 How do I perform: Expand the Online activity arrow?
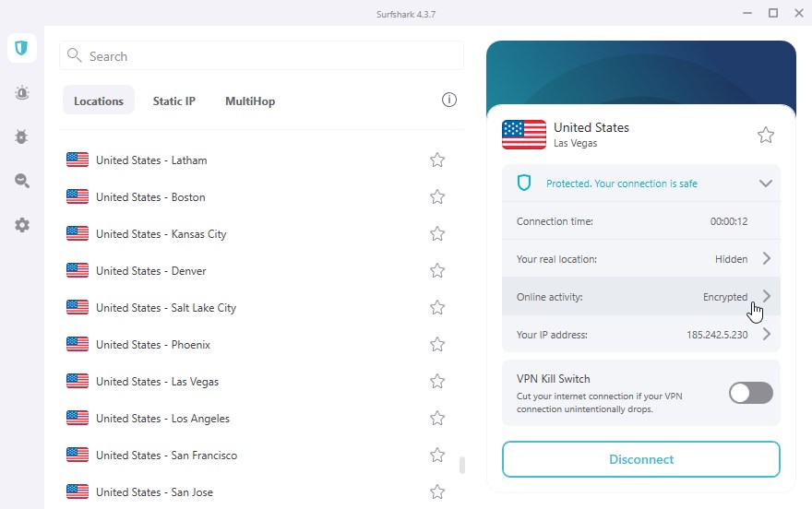coord(767,296)
